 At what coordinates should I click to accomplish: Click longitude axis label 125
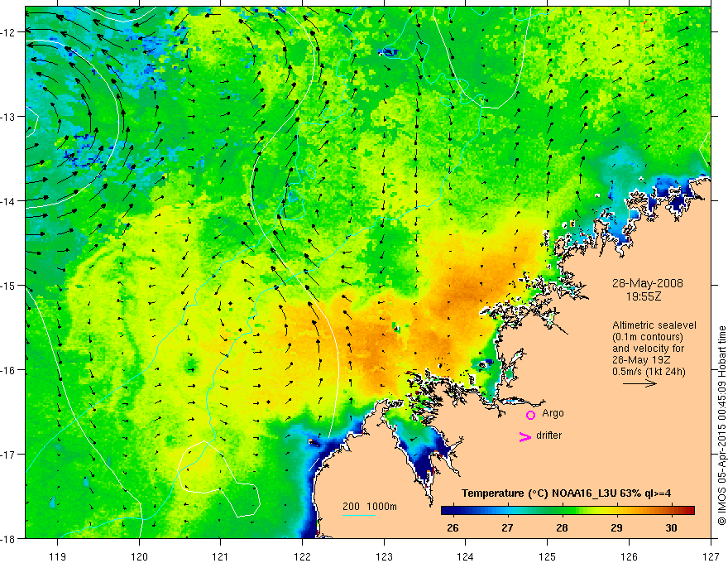(x=548, y=556)
